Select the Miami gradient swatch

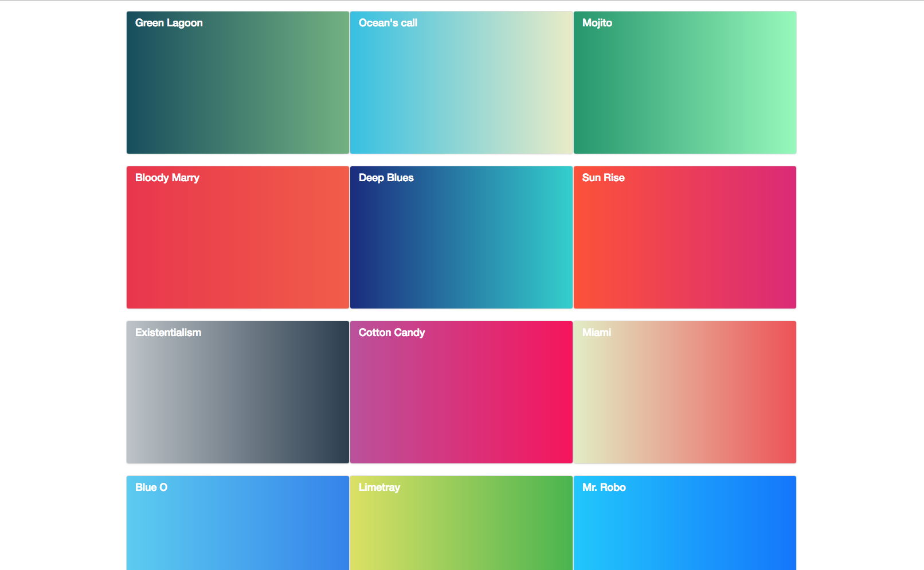click(x=685, y=392)
